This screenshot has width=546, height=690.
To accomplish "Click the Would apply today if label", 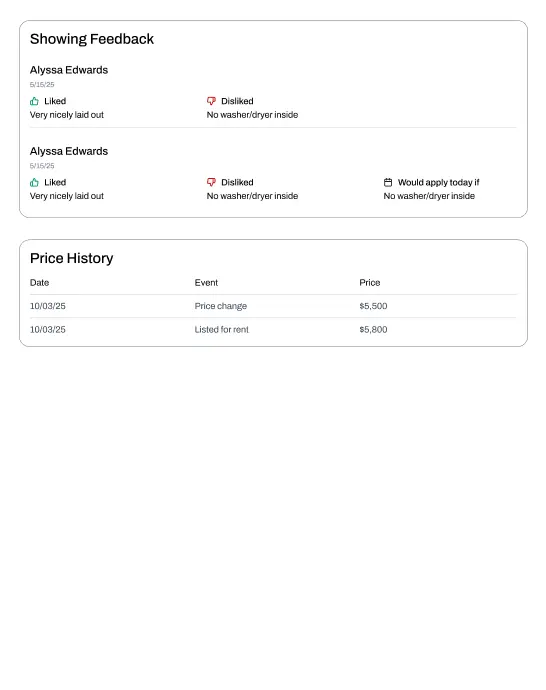I will pyautogui.click(x=439, y=182).
